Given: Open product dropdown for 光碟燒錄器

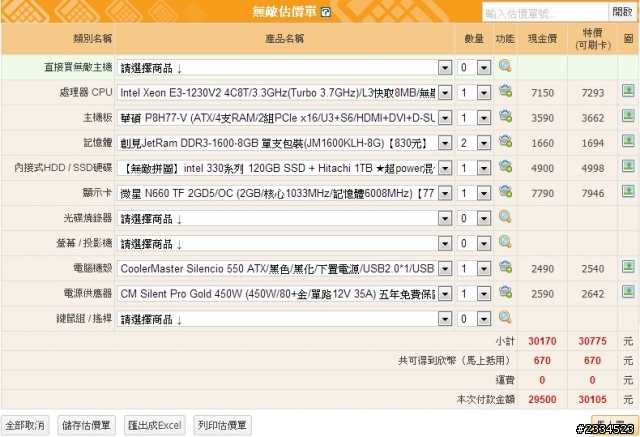Looking at the screenshot, I should point(284,219).
